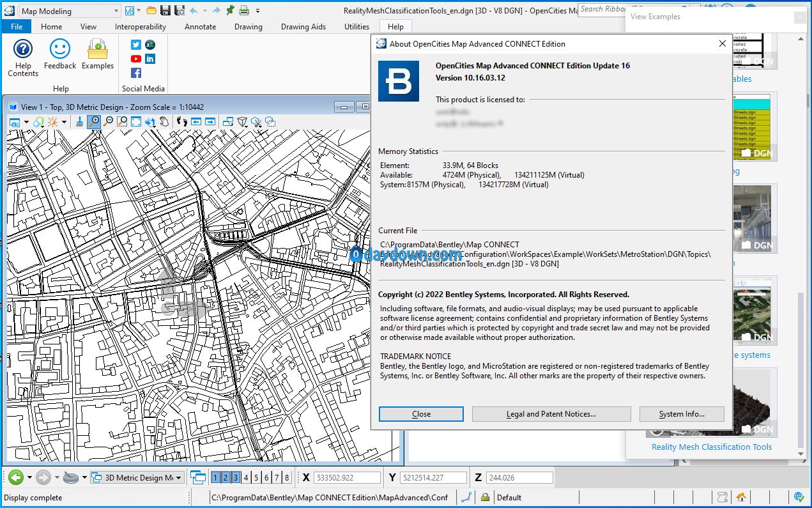This screenshot has height=508, width=812.
Task: Click the Close button in About dialog
Action: 421,414
